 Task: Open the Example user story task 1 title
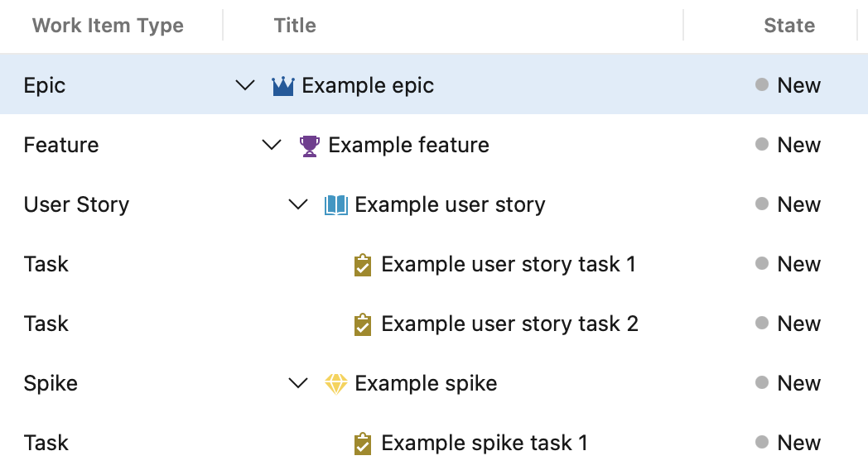click(x=508, y=265)
